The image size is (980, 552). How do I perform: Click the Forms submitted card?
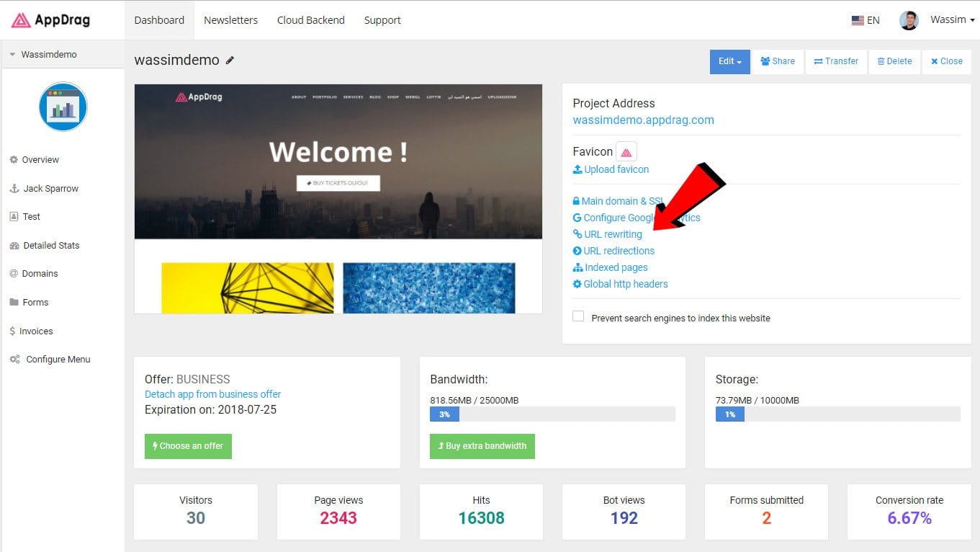click(766, 512)
